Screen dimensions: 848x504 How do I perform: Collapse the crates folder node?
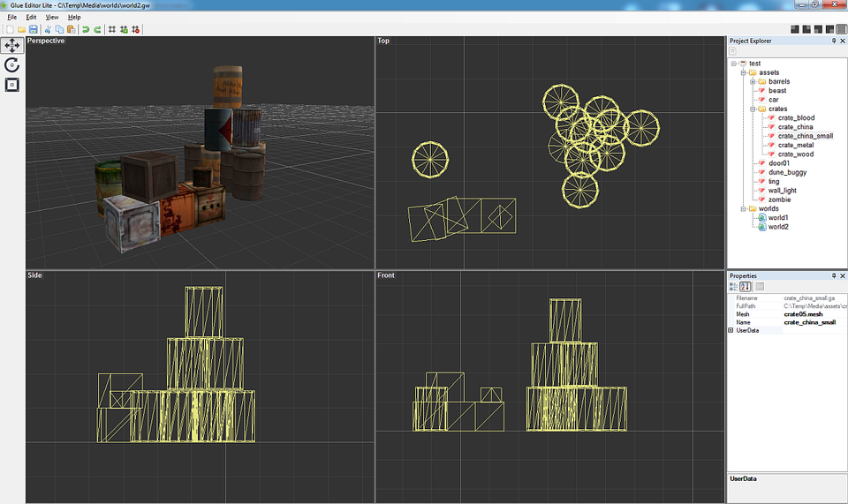point(752,109)
